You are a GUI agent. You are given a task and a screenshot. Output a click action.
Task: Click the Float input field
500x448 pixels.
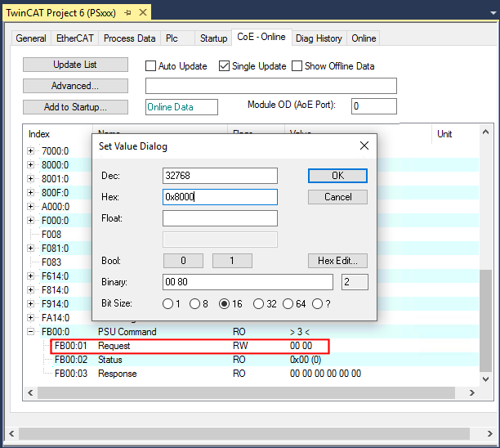(220, 218)
